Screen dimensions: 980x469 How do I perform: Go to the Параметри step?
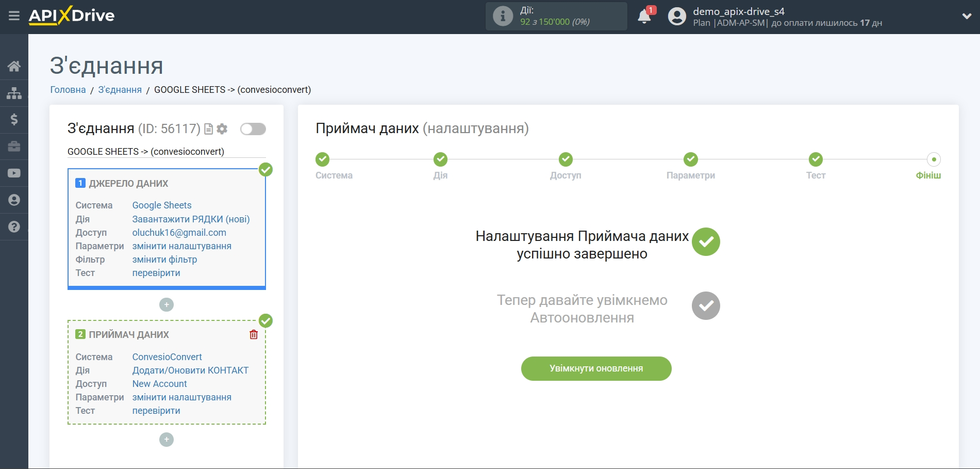point(690,159)
